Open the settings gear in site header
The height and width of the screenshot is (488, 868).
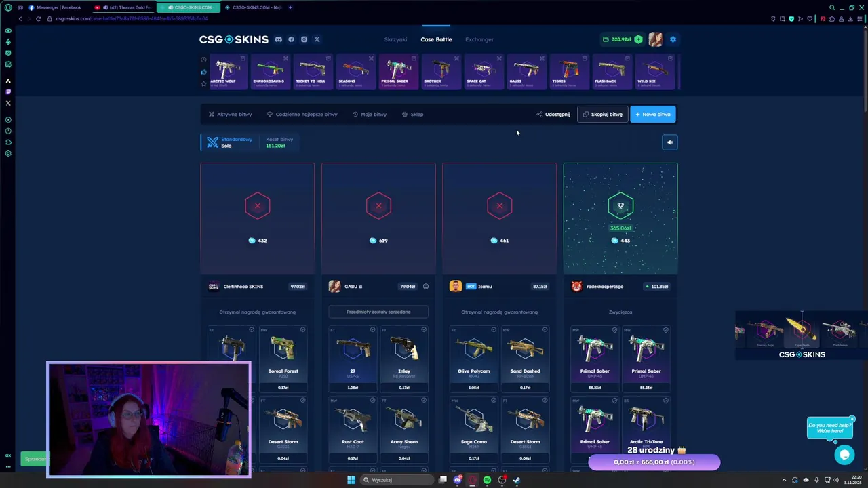[673, 39]
